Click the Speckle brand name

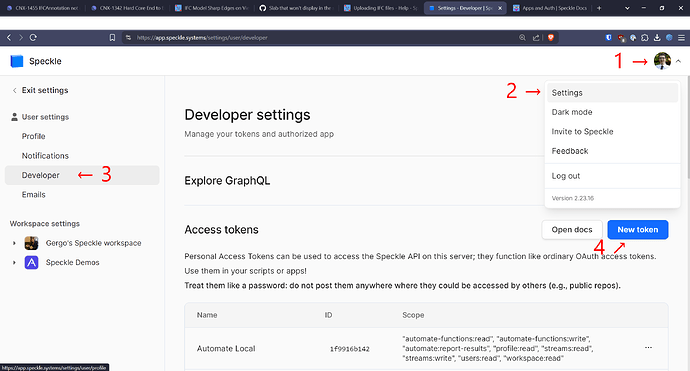point(45,61)
